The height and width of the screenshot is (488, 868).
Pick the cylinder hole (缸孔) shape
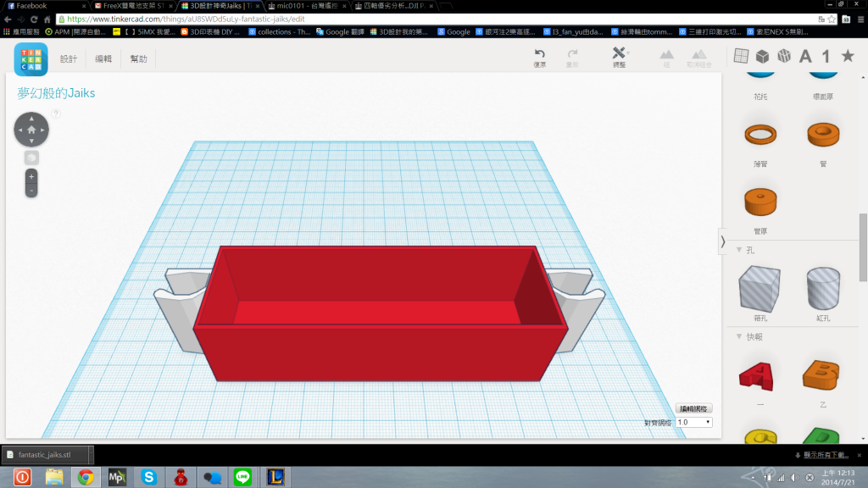(x=823, y=288)
